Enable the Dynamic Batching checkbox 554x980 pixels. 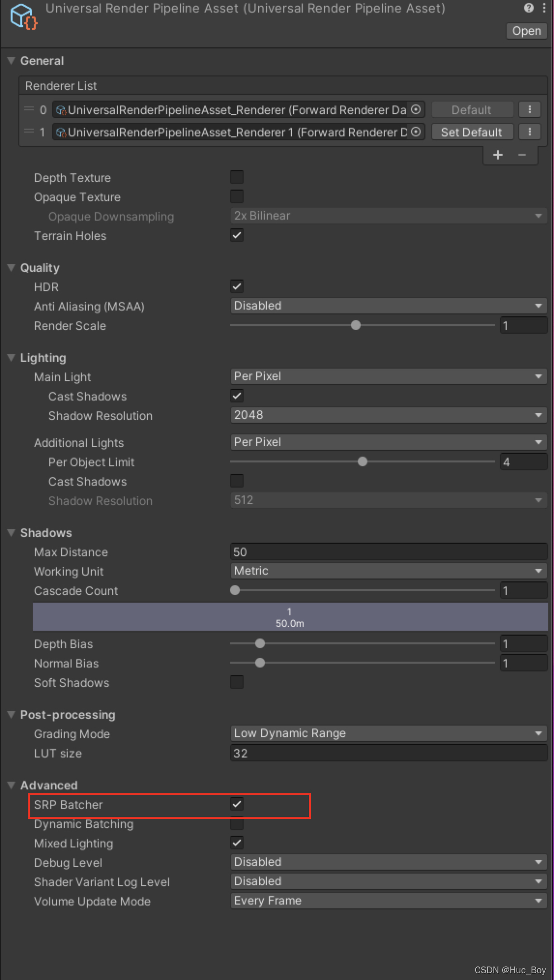237,823
